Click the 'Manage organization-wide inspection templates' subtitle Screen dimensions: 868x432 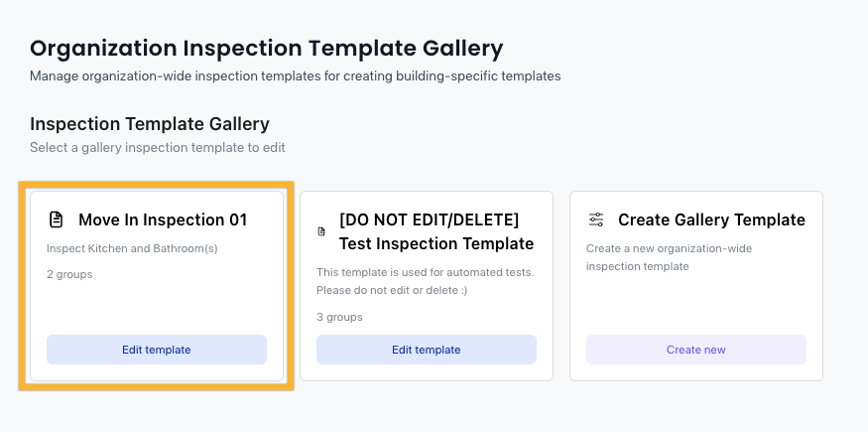point(295,75)
